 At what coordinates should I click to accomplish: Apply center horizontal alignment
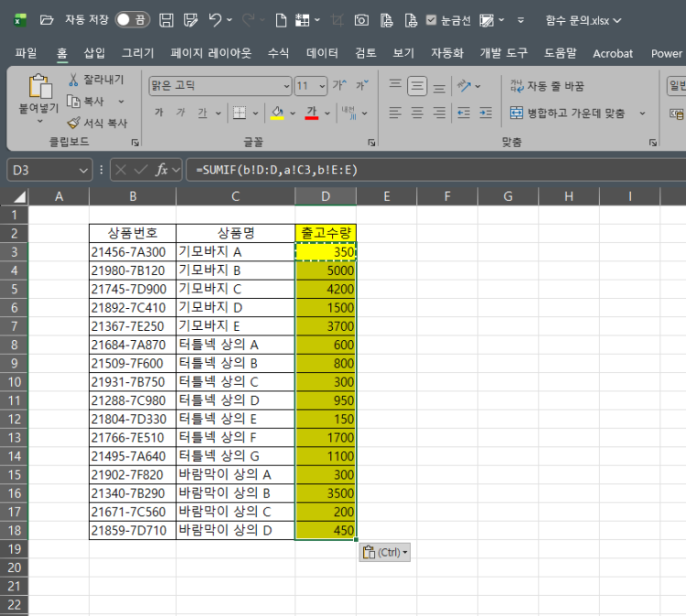pos(418,113)
